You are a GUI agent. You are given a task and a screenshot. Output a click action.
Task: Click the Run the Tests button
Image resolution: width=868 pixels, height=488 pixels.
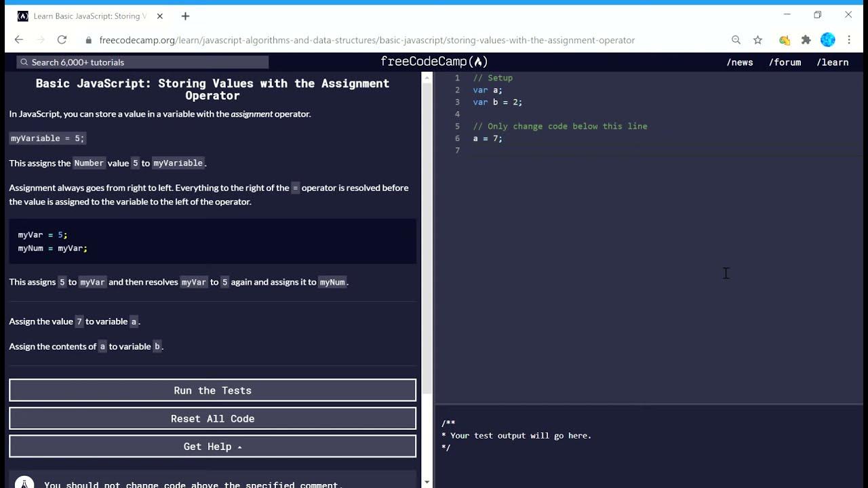coord(212,390)
